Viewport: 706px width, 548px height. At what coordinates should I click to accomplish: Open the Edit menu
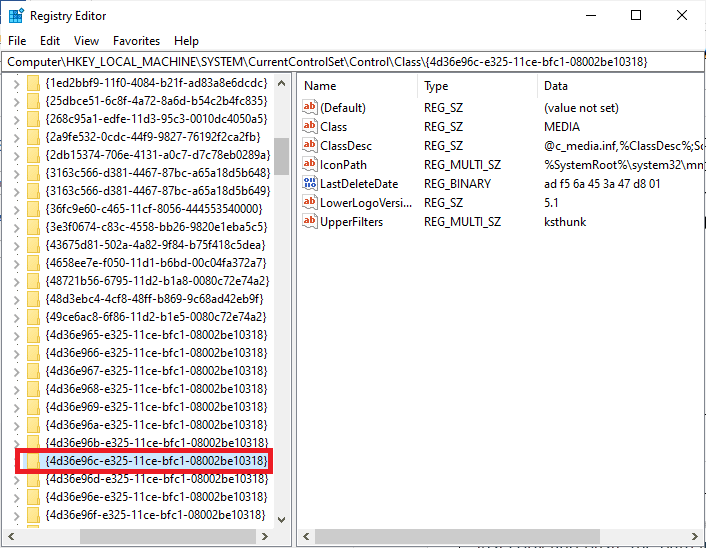pyautogui.click(x=50, y=41)
